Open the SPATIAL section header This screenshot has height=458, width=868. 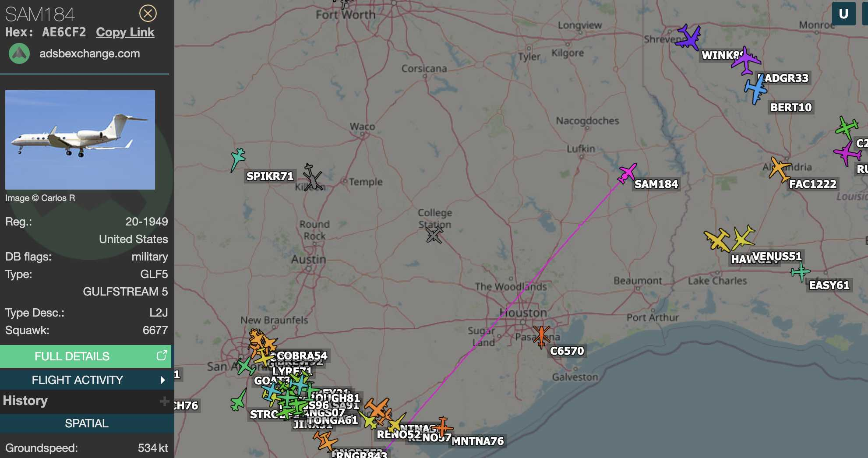(87, 423)
